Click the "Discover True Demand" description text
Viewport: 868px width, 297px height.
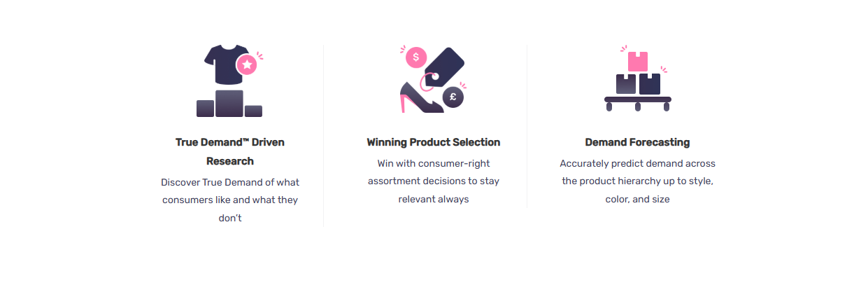(x=230, y=200)
